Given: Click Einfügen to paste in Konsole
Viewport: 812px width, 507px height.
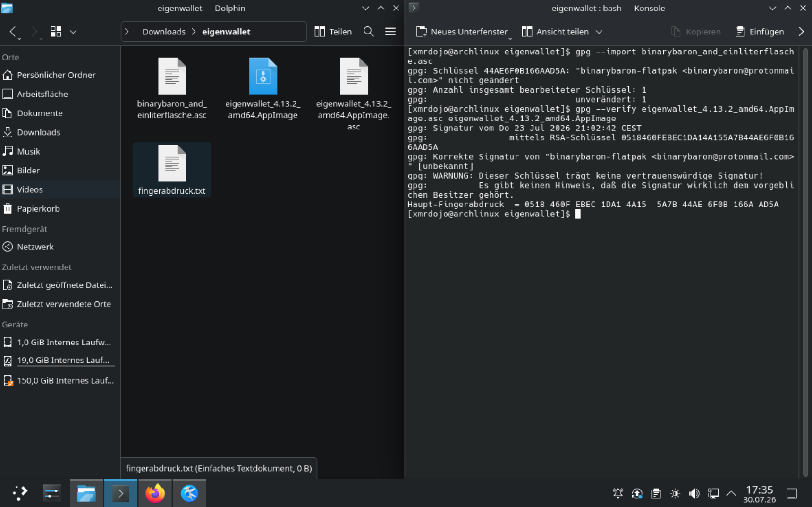Looking at the screenshot, I should point(760,32).
